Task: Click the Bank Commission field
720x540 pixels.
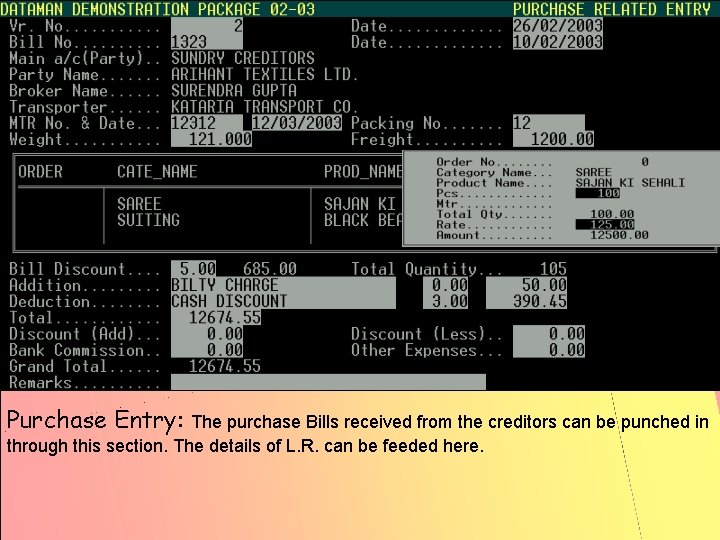Action: tap(207, 350)
